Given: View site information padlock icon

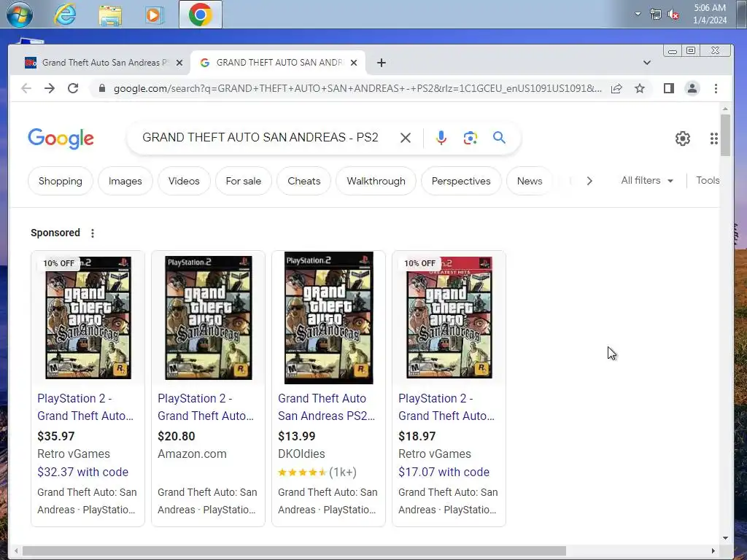Looking at the screenshot, I should [102, 88].
